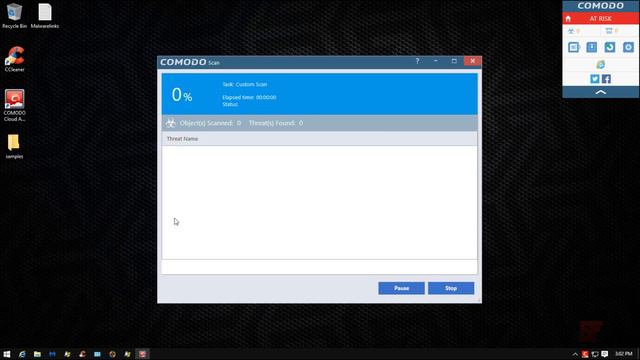The width and height of the screenshot is (640, 360).
Task: Select the Recycle Bin desktop icon
Action: point(14,16)
